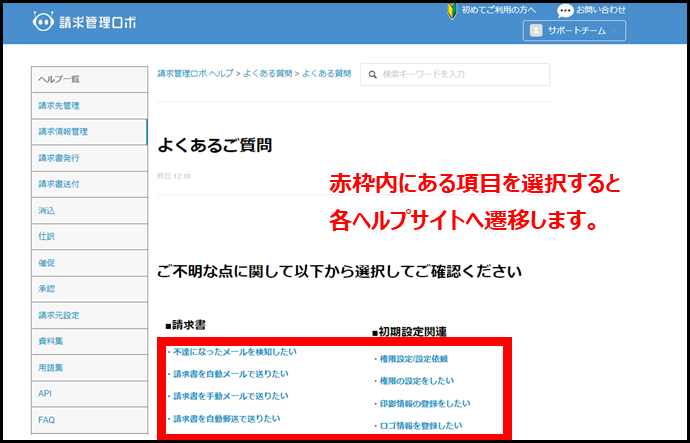The height and width of the screenshot is (443, 690).
Task: Open link 請求書を自動メールで送りたい
Action: (x=229, y=374)
